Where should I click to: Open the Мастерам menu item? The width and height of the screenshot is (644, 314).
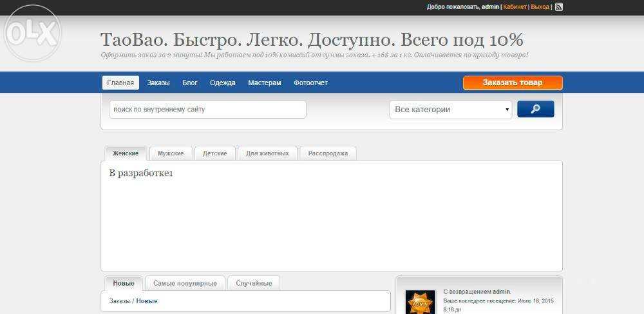tap(265, 83)
